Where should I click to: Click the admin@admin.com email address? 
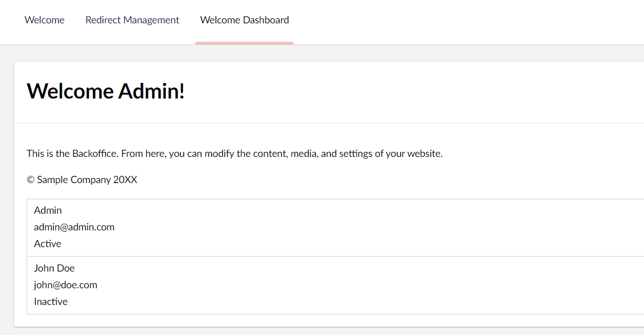[74, 227]
